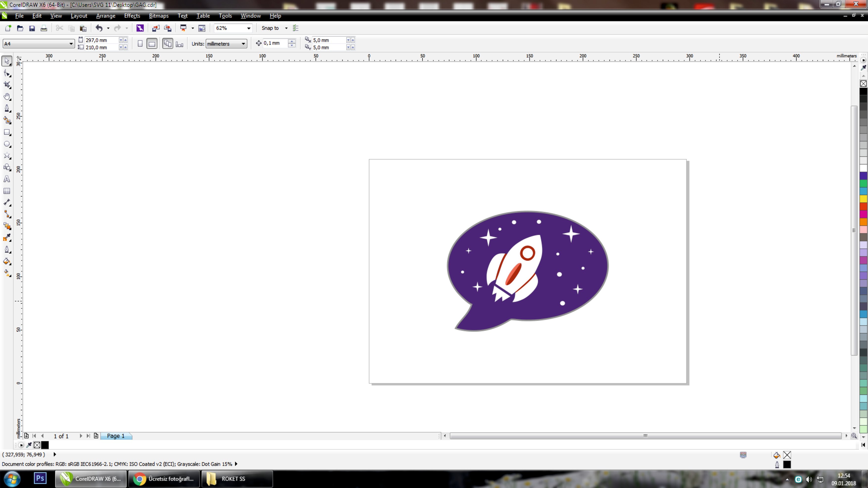Viewport: 868px width, 488px height.
Task: Set page orientation to Portrait
Action: pos(140,44)
